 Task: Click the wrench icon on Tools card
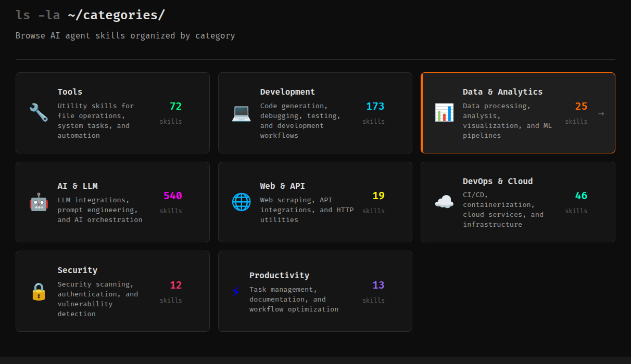tap(39, 113)
